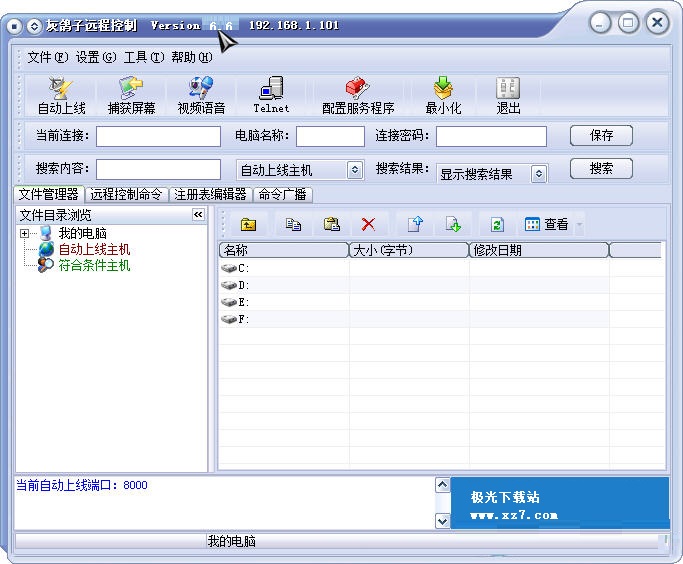
Task: Click the red X delete icon
Action: pos(368,225)
